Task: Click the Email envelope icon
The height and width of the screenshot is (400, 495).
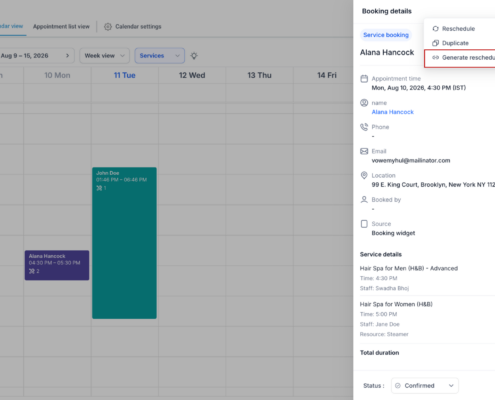Action: pyautogui.click(x=364, y=151)
